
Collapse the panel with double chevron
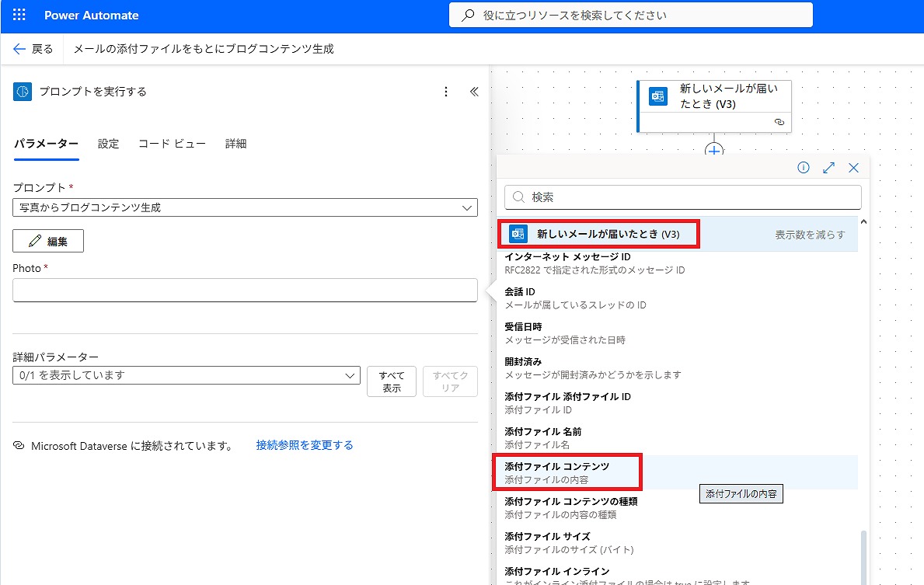[x=474, y=92]
